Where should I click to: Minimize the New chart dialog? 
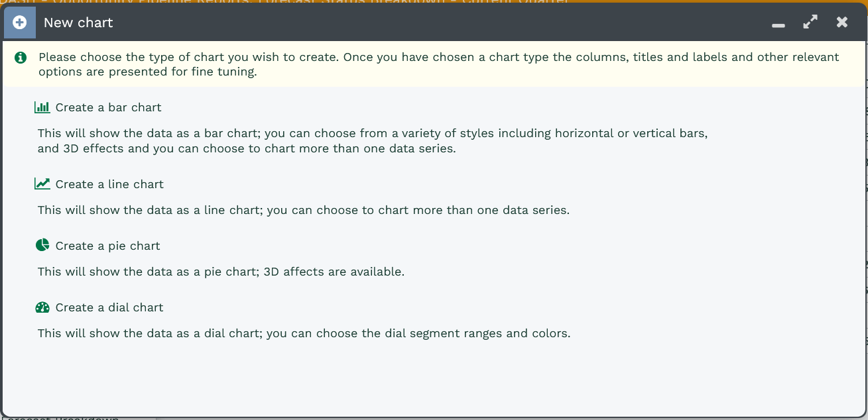[x=778, y=24]
